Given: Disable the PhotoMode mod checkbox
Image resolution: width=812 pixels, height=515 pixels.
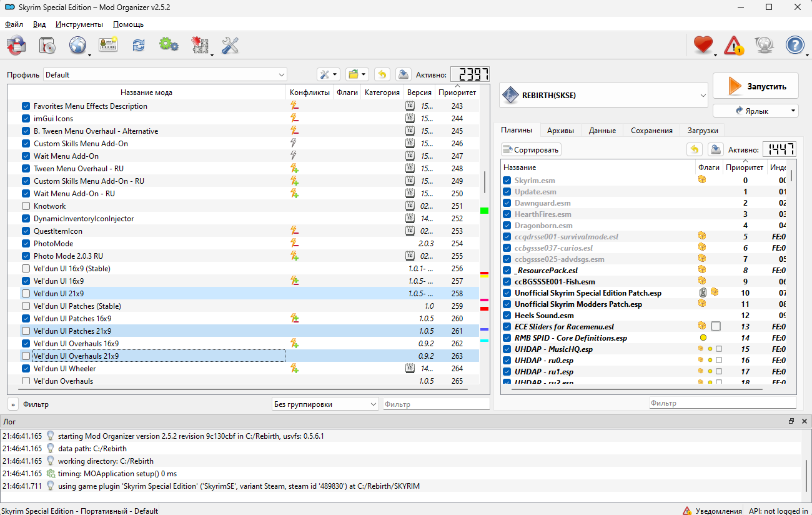Looking at the screenshot, I should 26,244.
